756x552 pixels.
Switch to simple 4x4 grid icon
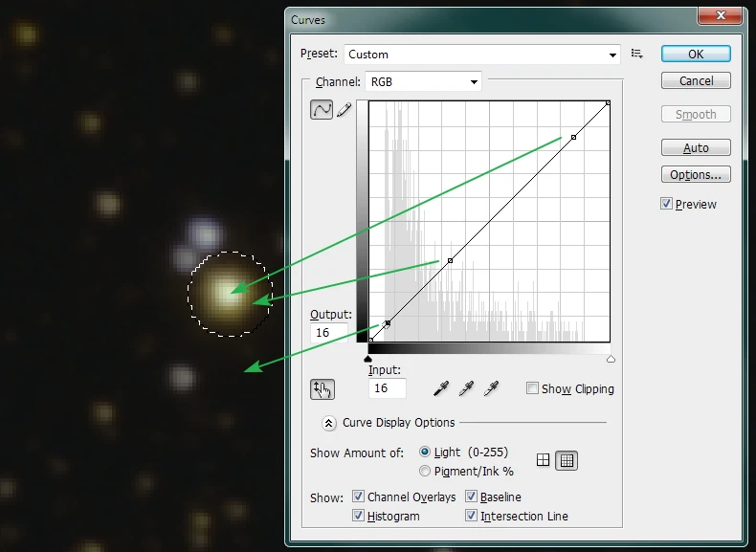[544, 460]
